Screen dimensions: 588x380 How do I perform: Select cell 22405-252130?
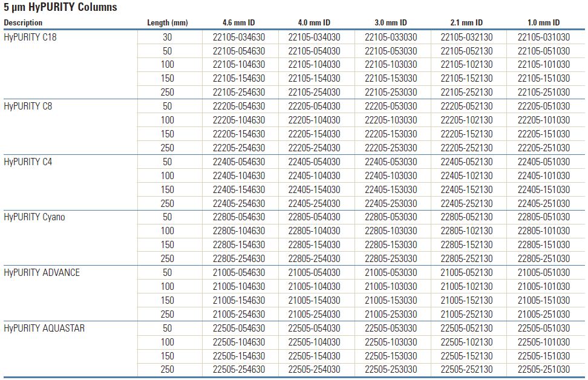tap(466, 204)
